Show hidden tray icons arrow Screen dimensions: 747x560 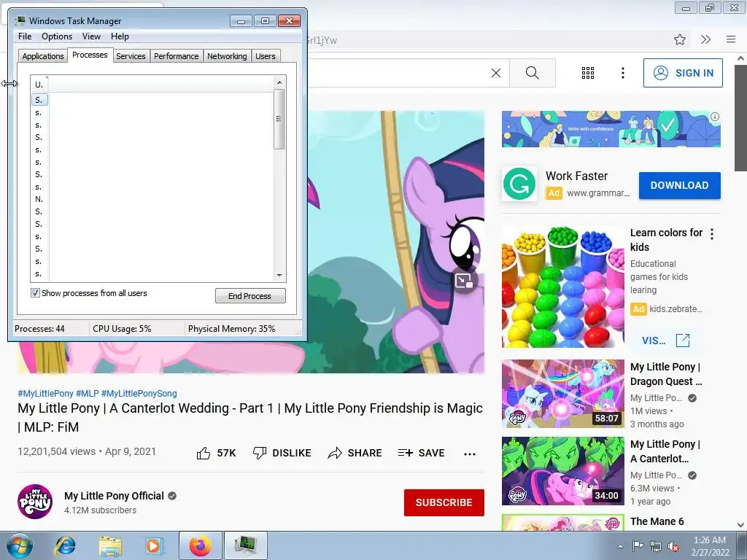620,546
